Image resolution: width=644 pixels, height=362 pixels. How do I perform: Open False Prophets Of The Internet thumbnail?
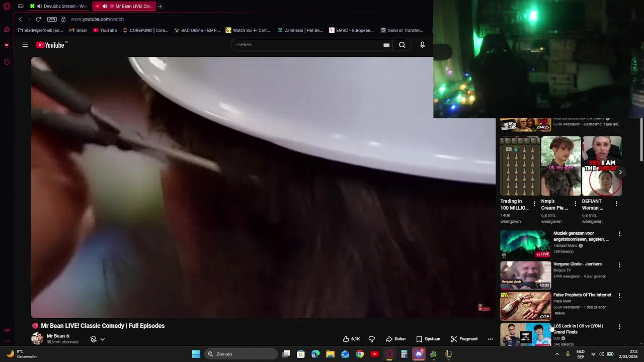(x=525, y=306)
